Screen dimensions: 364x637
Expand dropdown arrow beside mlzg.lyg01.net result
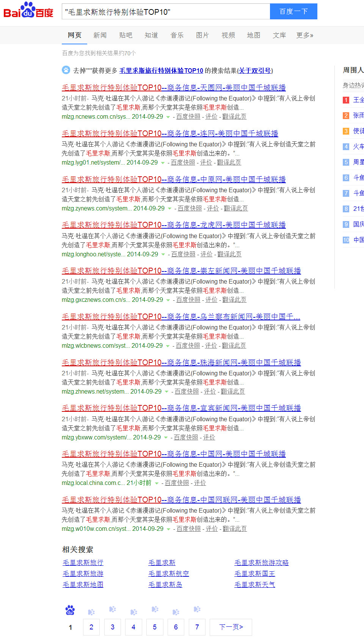(x=163, y=163)
